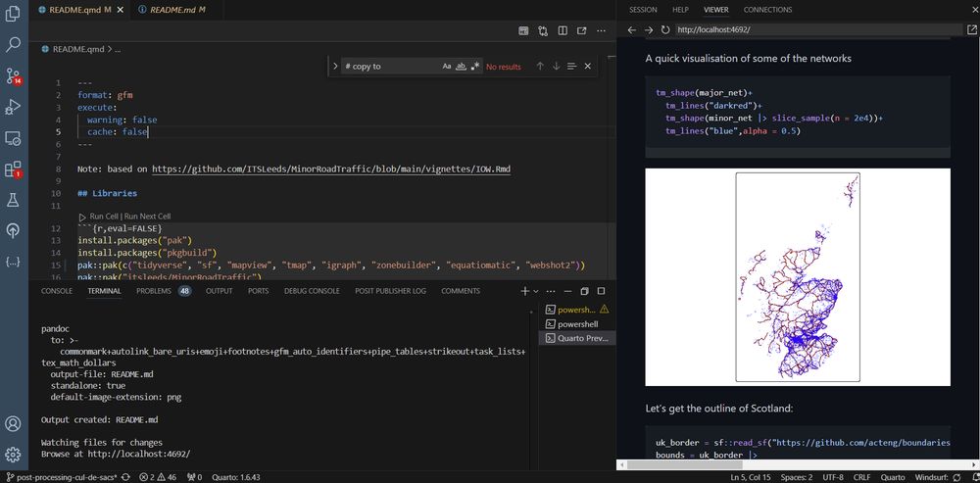Image resolution: width=980 pixels, height=483 pixels.
Task: Close the README.qmd editor tab
Action: tap(121, 10)
